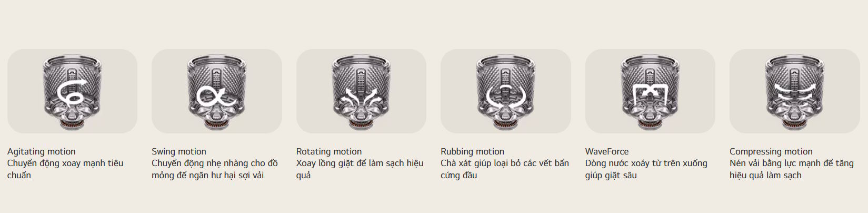Click the "WaveForce" title text

click(x=607, y=151)
